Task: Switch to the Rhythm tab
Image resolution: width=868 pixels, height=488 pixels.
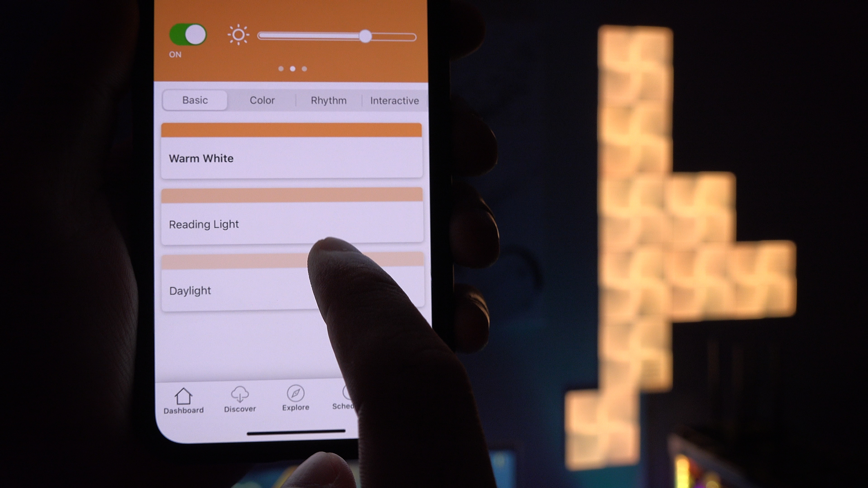Action: 328,100
